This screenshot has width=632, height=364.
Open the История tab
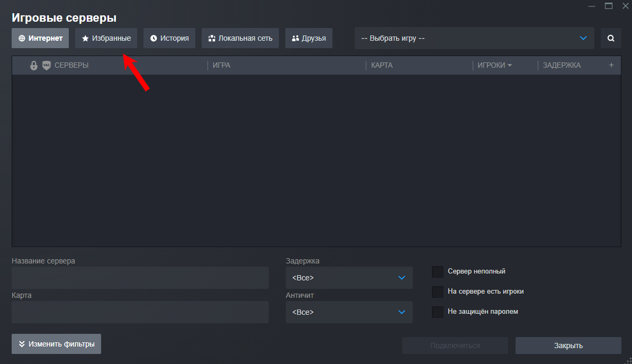(169, 38)
